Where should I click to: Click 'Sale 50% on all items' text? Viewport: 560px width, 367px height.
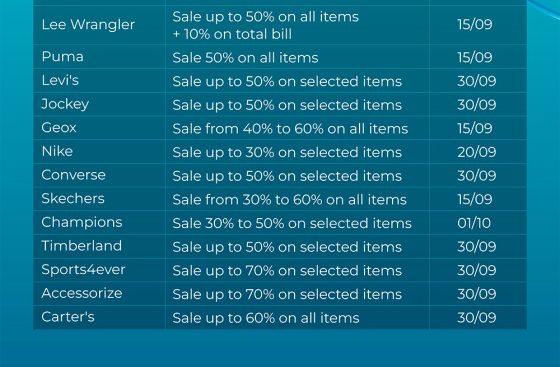[x=245, y=57]
